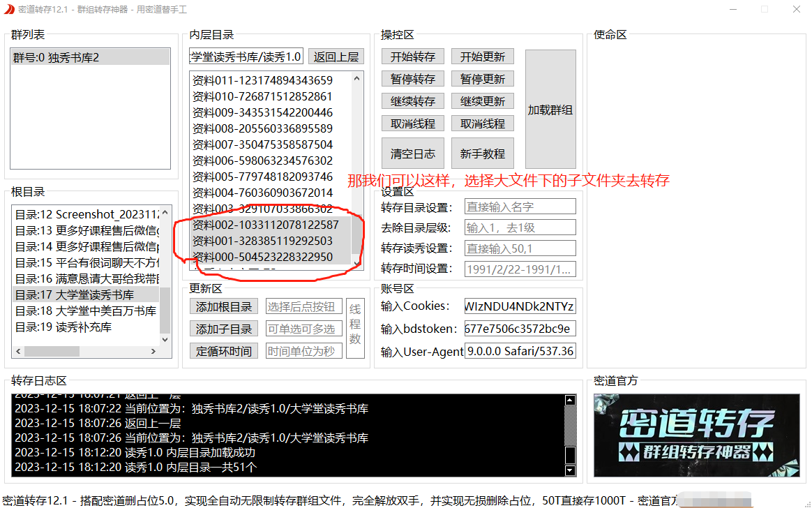
Task: Select group 群号:0 独秀书库2
Action: tap(91, 57)
